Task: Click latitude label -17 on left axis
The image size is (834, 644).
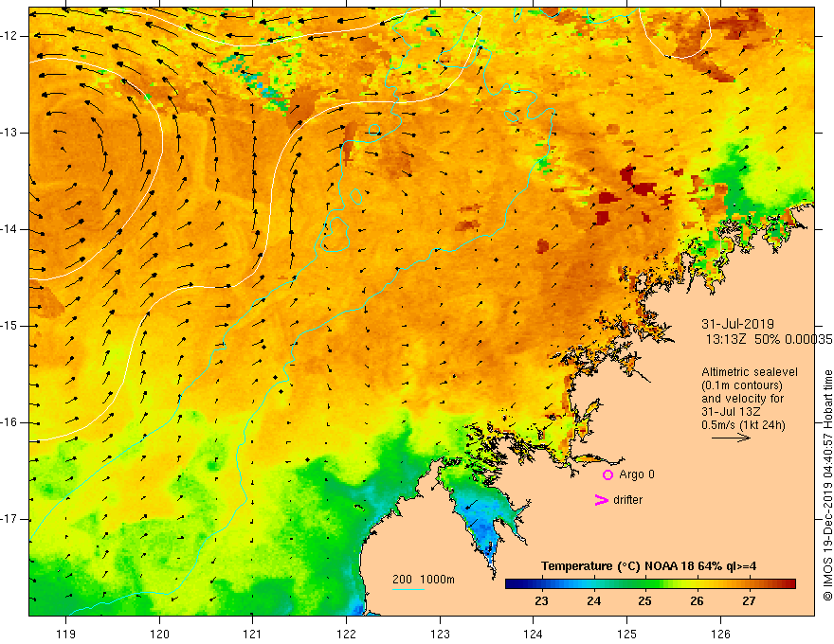Action: click(x=9, y=519)
